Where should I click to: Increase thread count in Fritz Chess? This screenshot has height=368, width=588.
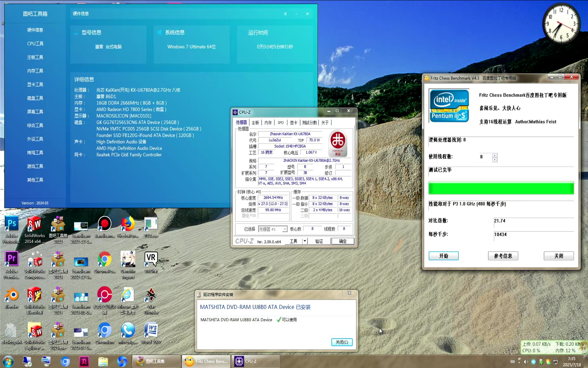(x=495, y=155)
